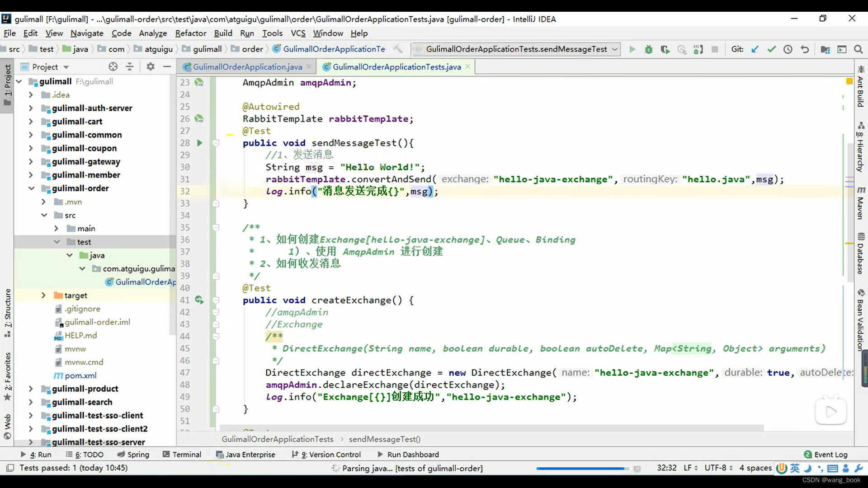Open Project panel settings gear

(x=151, y=67)
